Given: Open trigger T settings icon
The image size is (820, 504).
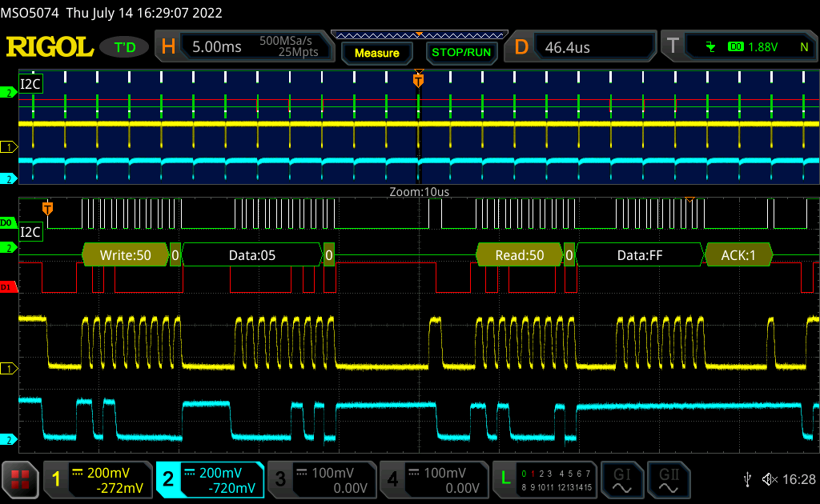Looking at the screenshot, I should point(673,46).
